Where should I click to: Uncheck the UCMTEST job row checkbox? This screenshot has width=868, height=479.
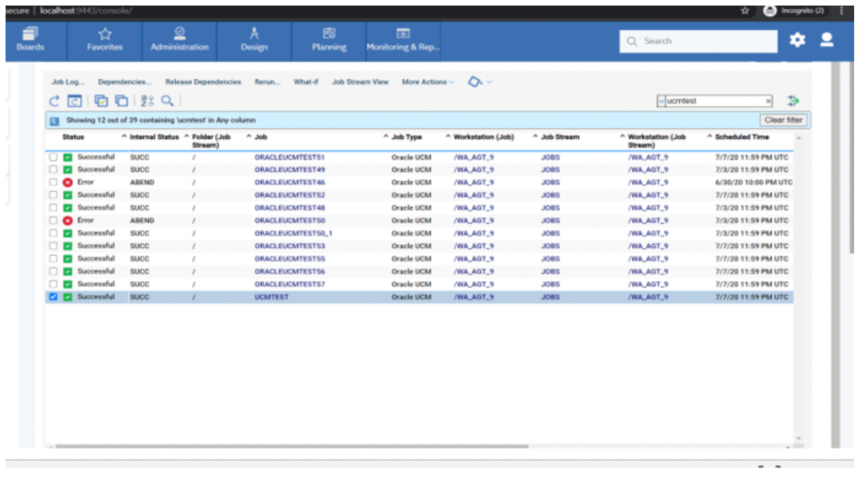click(53, 297)
